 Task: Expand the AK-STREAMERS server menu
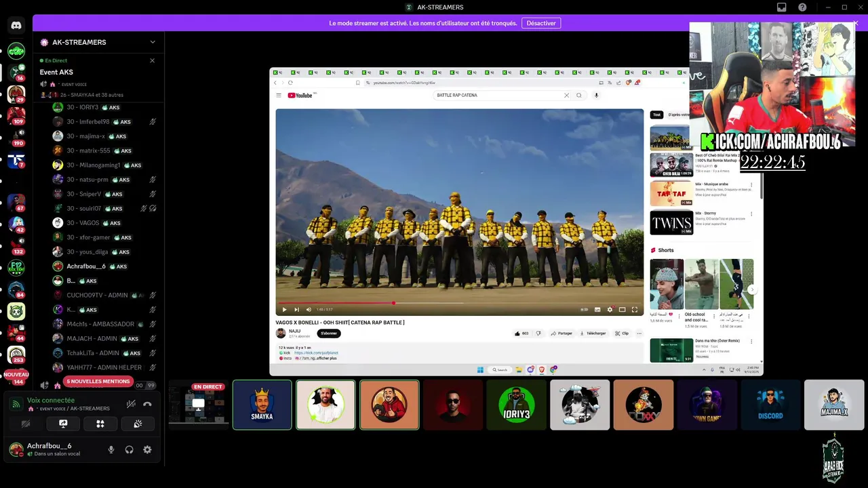[153, 42]
